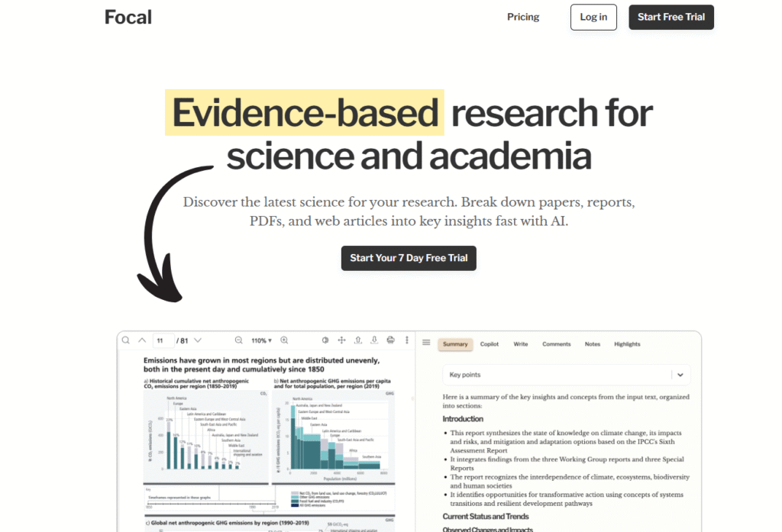782x532 pixels.
Task: Expand the Key points dropdown
Action: 680,375
